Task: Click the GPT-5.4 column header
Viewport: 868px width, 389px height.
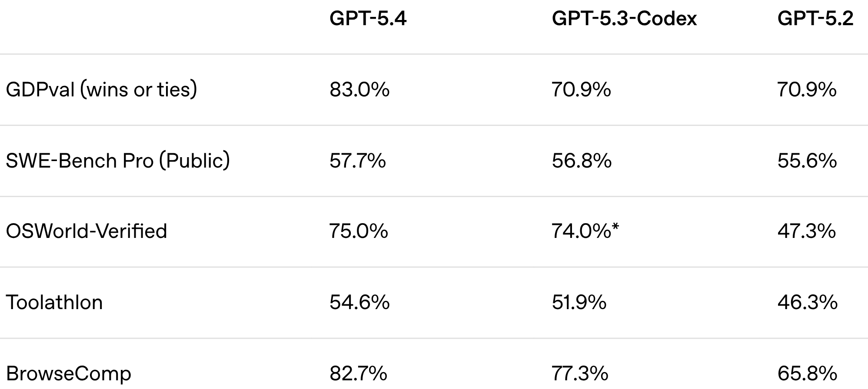Action: click(368, 19)
